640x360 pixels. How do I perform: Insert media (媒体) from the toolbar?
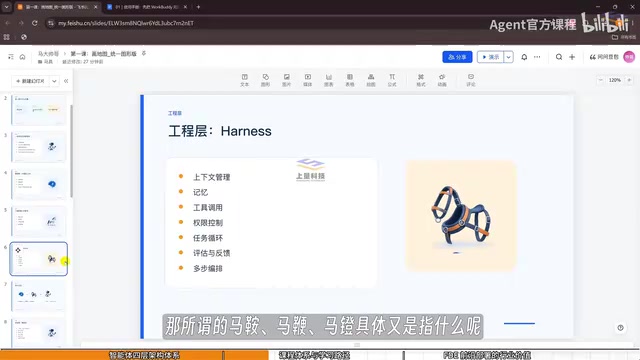click(x=308, y=80)
